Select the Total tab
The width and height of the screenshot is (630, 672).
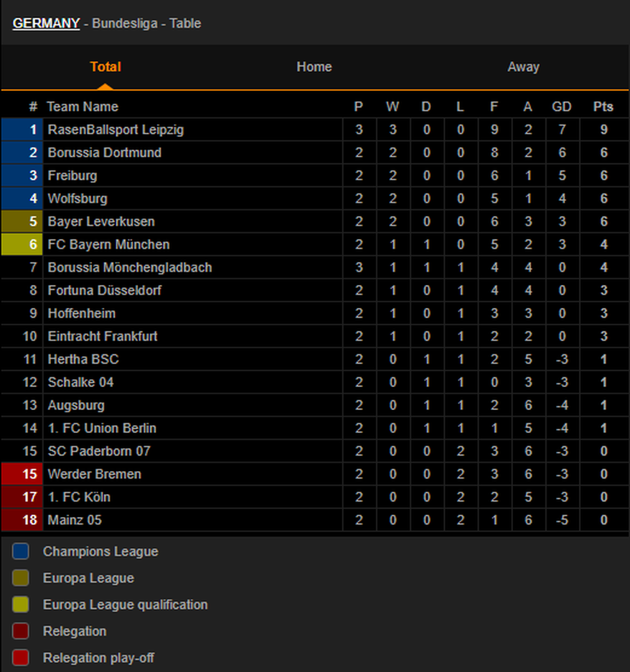point(105,67)
